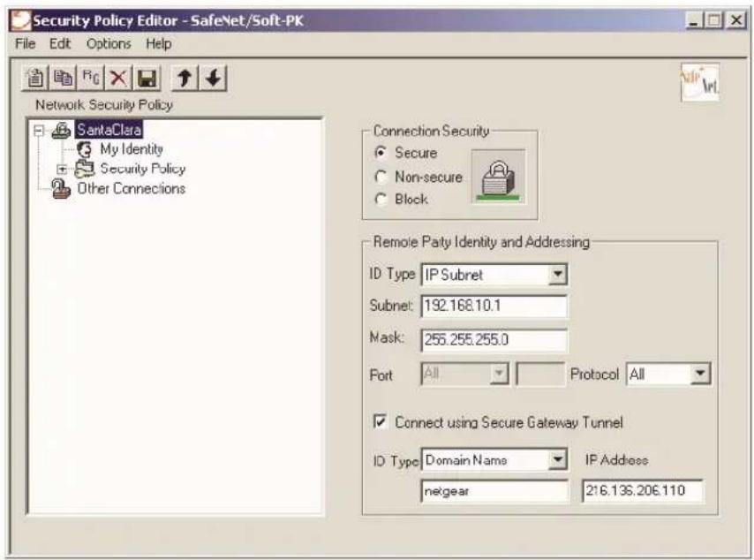Viewport: 754px width, 560px height.
Task: Click the SafeNet logo icon
Action: click(x=700, y=82)
